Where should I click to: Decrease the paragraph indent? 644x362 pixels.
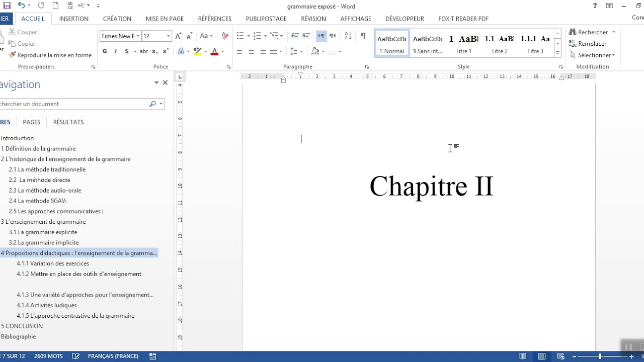(x=295, y=36)
